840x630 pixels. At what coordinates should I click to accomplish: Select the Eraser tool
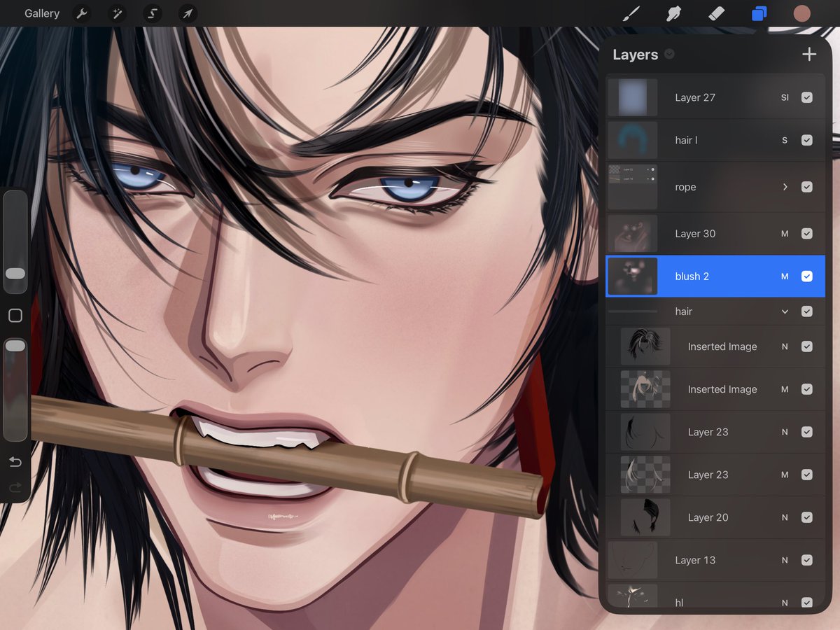[x=716, y=13]
